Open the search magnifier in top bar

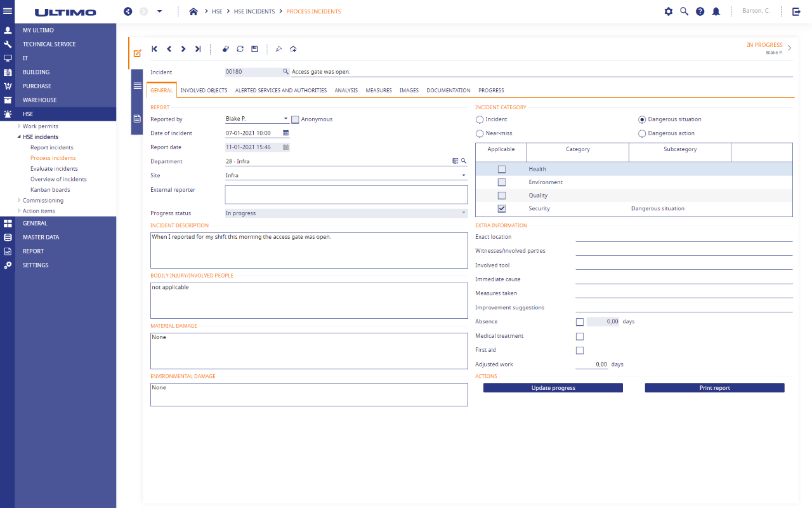(x=684, y=11)
